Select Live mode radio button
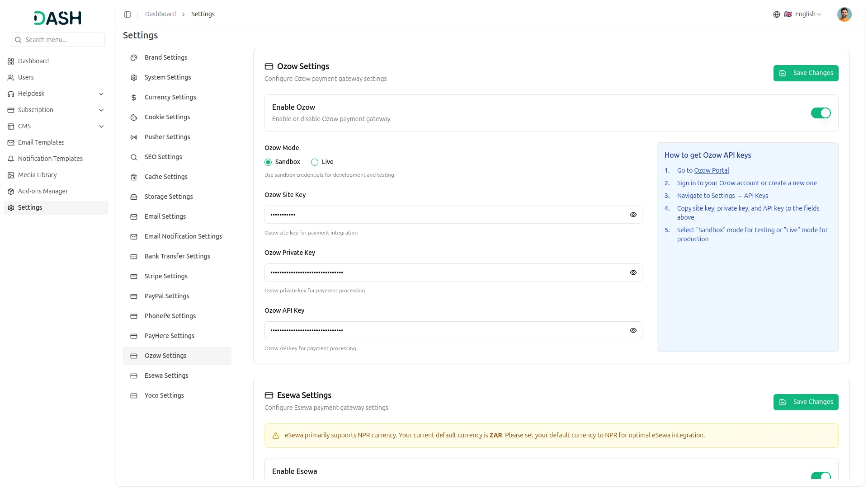This screenshot has width=868, height=488. [x=315, y=162]
